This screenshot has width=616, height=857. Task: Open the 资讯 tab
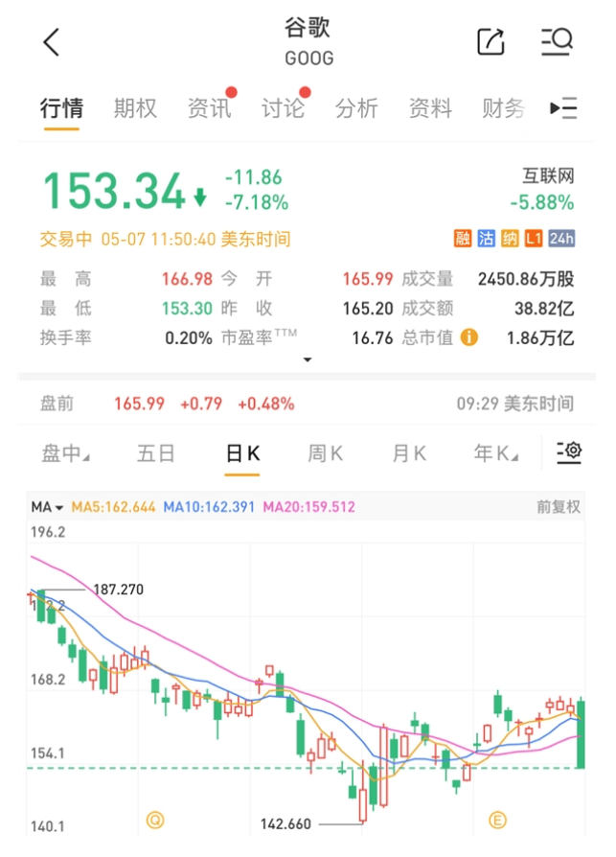click(209, 107)
